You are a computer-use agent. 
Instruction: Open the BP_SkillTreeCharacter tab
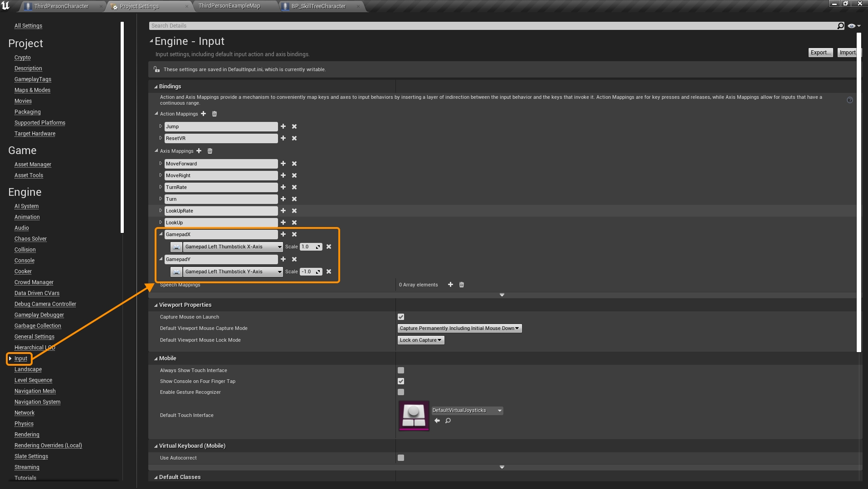coord(318,6)
